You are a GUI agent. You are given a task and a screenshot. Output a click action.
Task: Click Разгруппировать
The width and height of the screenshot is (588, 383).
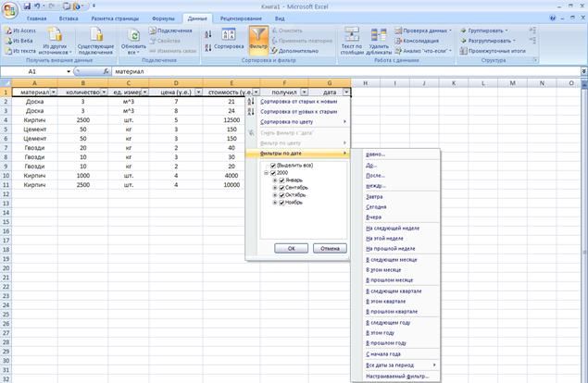tap(488, 41)
